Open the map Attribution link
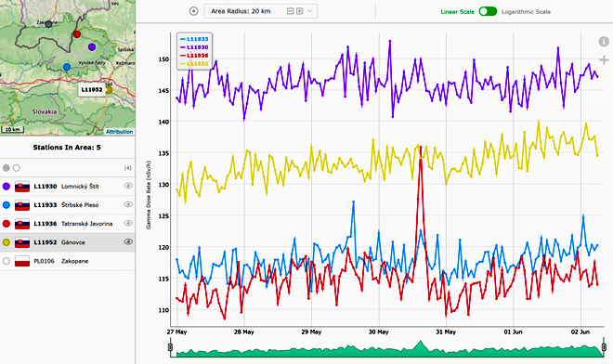Screen dimensions: 613x364 click(119, 132)
